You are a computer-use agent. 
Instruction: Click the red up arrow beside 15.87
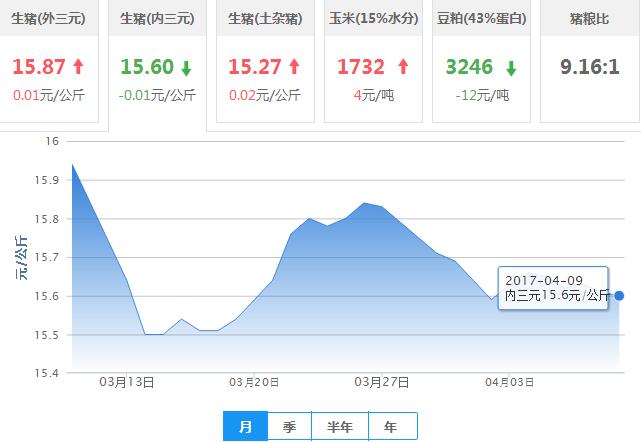[78, 66]
